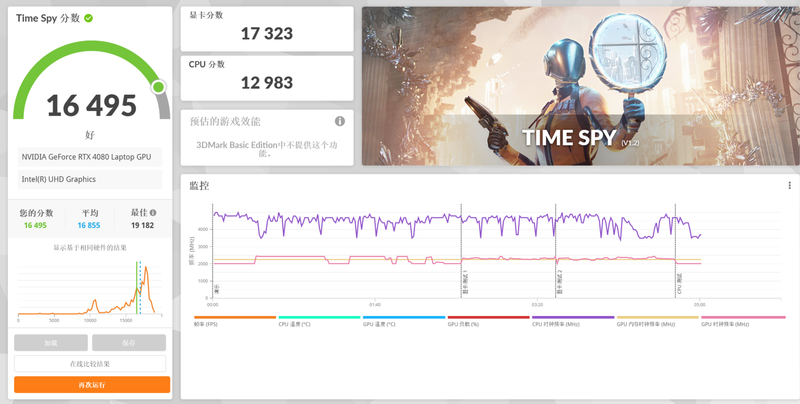The image size is (800, 404).
Task: Click the 加载 button
Action: coord(51,343)
